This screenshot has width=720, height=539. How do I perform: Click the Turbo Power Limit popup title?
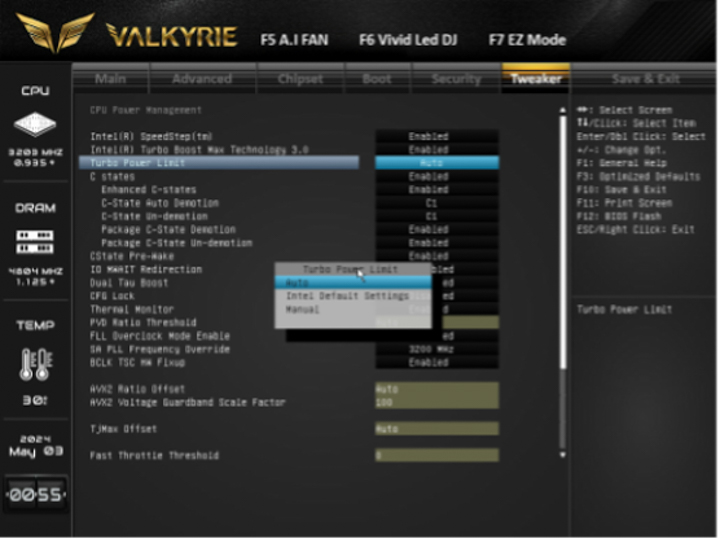[x=350, y=269]
